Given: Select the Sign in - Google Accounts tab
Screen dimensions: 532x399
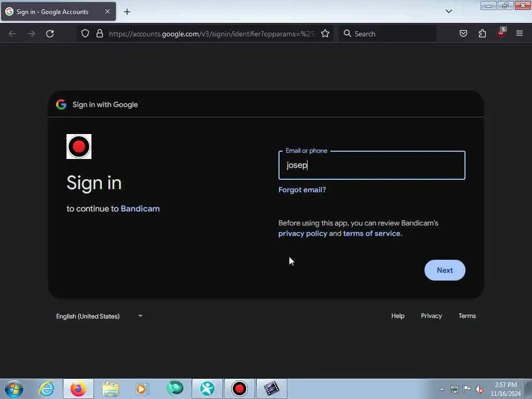Looking at the screenshot, I should tap(58, 11).
